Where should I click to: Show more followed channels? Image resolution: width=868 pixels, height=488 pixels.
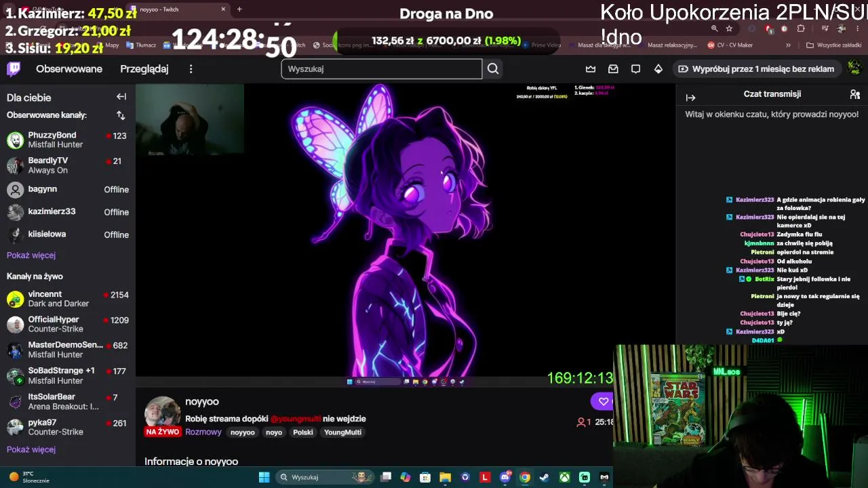[31, 256]
